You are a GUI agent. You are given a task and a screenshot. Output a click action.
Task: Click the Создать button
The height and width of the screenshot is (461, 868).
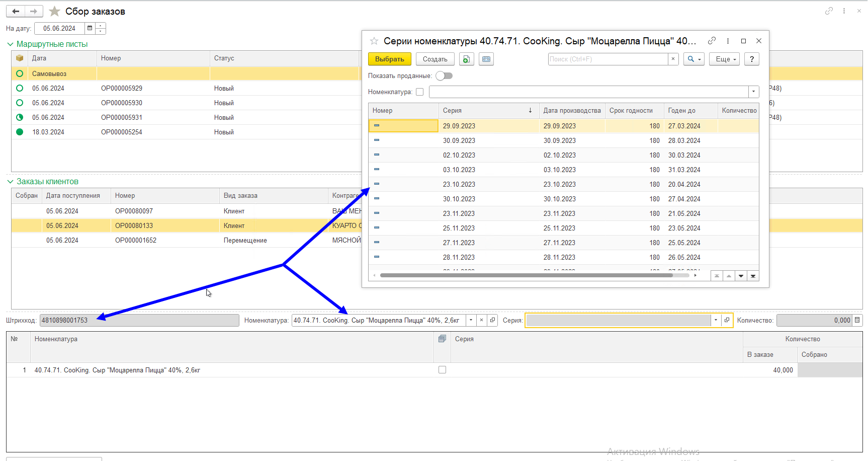click(x=435, y=59)
